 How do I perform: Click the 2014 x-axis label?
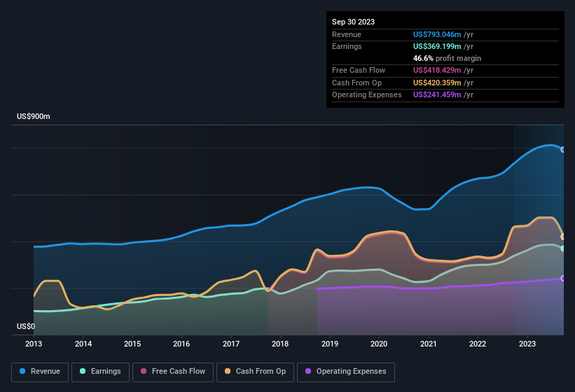(83, 344)
